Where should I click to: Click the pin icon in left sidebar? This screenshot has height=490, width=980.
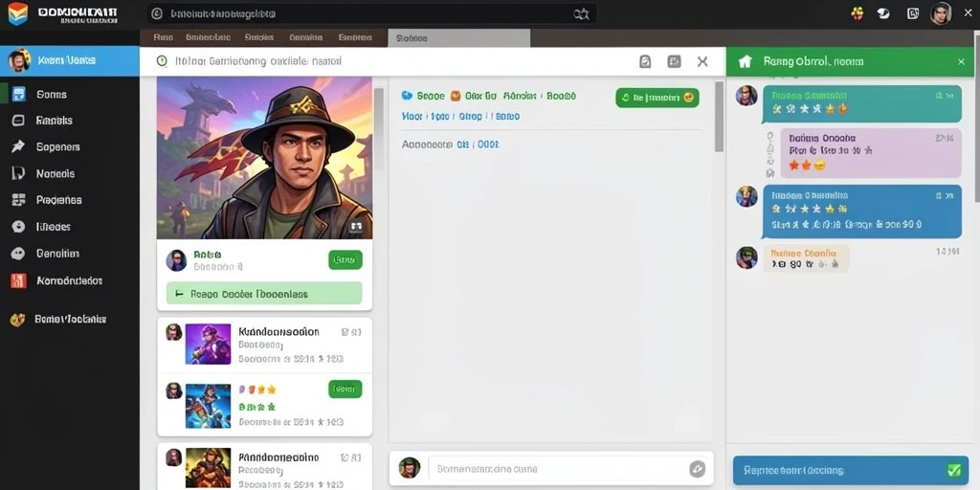pyautogui.click(x=17, y=146)
